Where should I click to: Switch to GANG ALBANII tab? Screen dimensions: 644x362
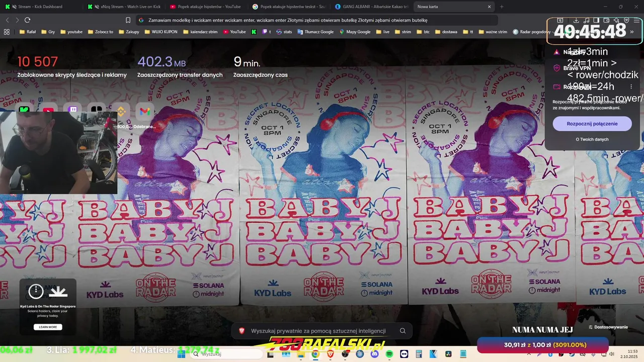pos(371,7)
